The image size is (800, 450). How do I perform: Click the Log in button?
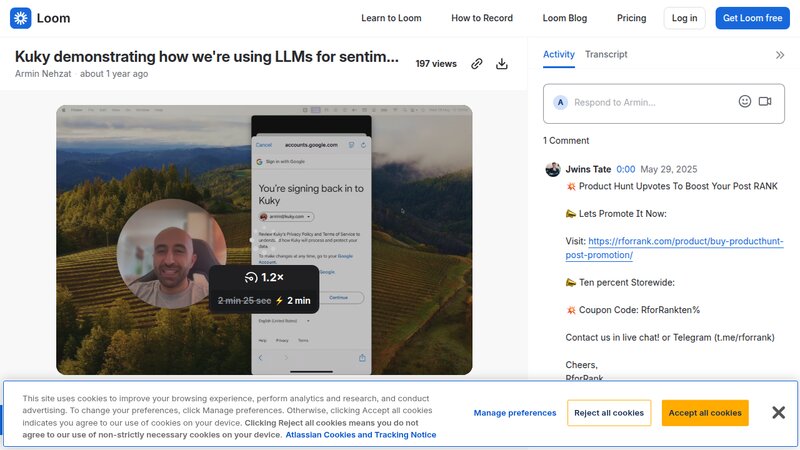tap(684, 18)
